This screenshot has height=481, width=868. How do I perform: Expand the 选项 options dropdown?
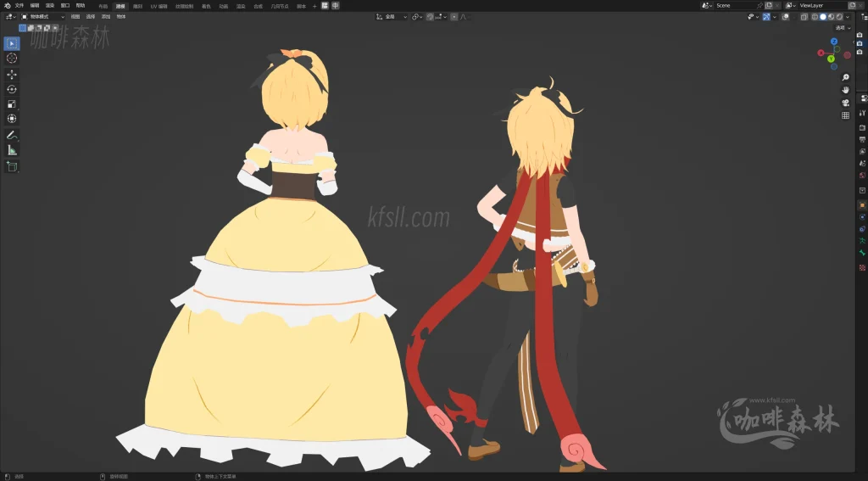pyautogui.click(x=843, y=28)
